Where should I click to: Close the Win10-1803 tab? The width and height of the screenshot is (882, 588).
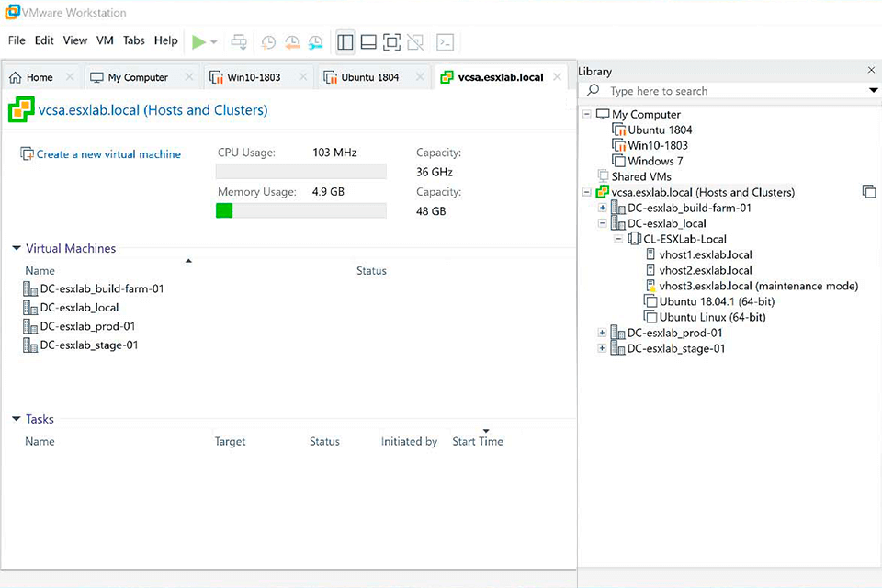click(303, 76)
